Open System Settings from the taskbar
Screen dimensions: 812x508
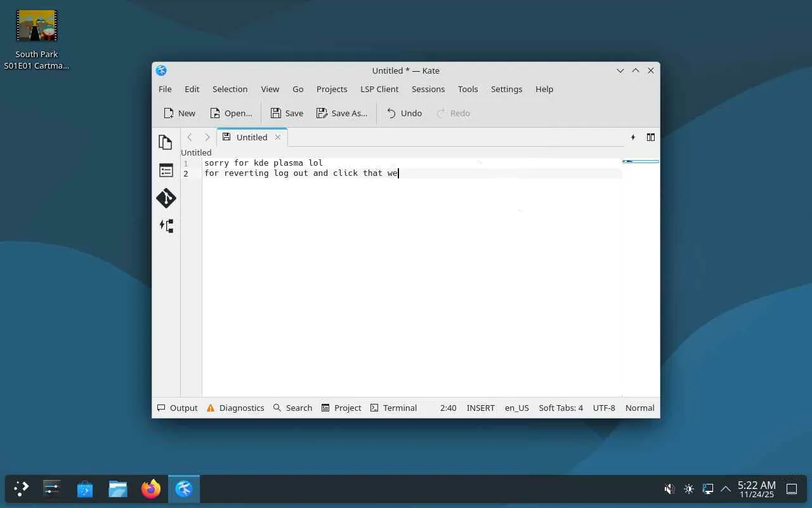[52, 489]
